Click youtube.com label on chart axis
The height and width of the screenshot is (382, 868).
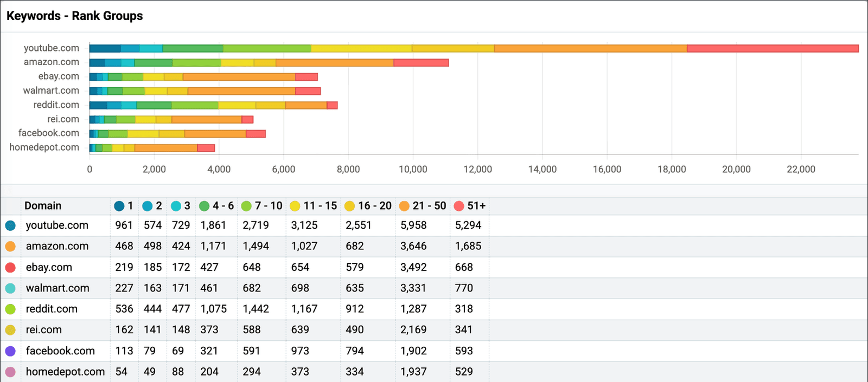52,48
